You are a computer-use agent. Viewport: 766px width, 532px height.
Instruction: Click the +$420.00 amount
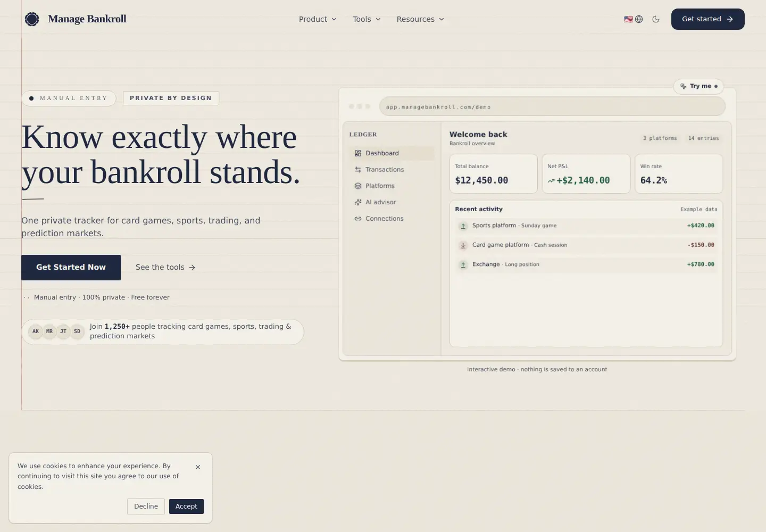click(701, 226)
